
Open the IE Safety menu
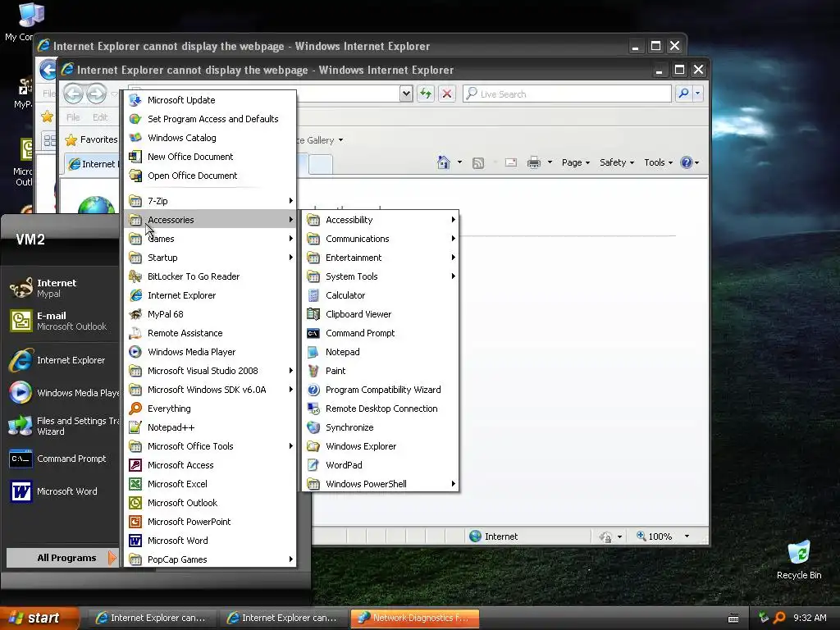click(617, 162)
